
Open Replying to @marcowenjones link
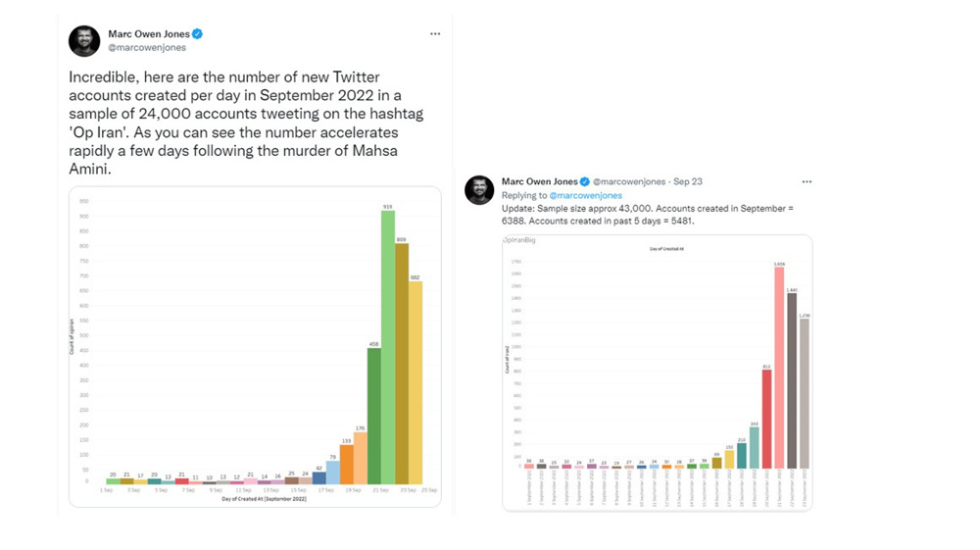tap(586, 195)
